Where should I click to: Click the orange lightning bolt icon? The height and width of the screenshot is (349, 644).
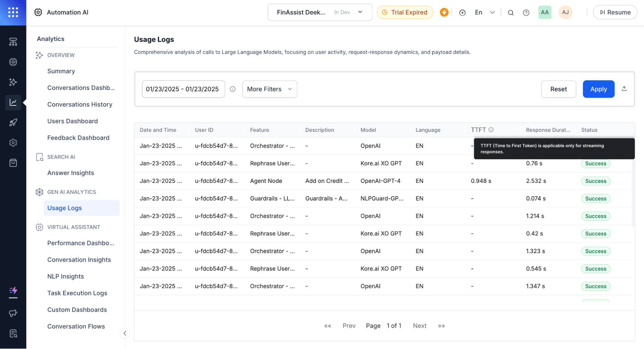click(x=444, y=12)
